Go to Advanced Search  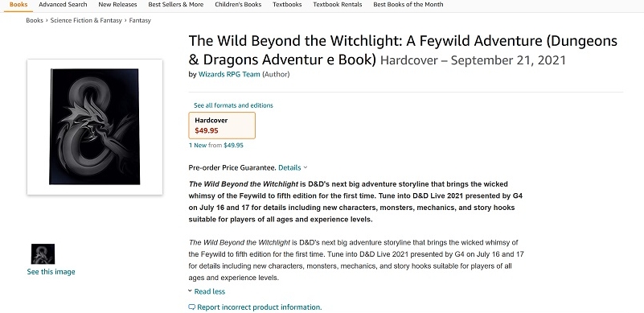pyautogui.click(x=63, y=5)
